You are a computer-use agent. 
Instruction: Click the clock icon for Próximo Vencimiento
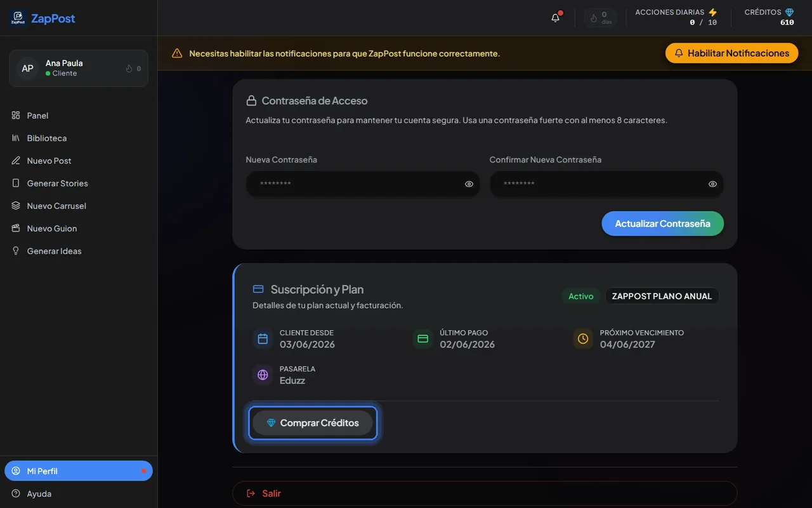[x=582, y=339]
